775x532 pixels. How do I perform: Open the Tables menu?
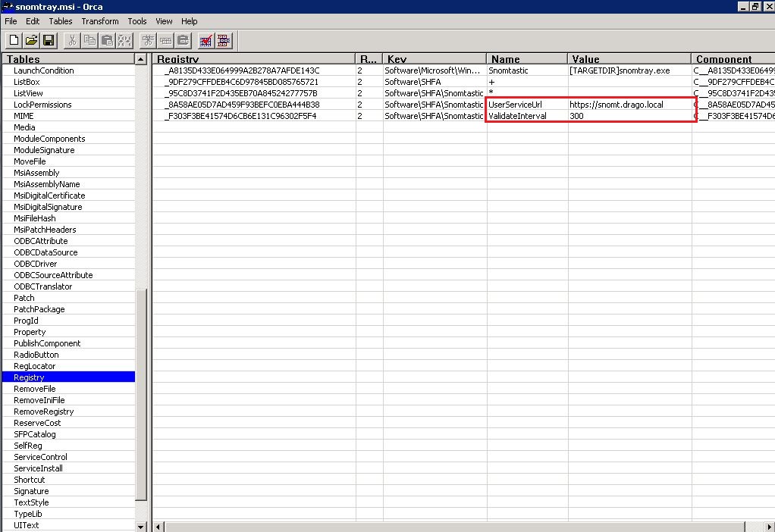click(60, 21)
